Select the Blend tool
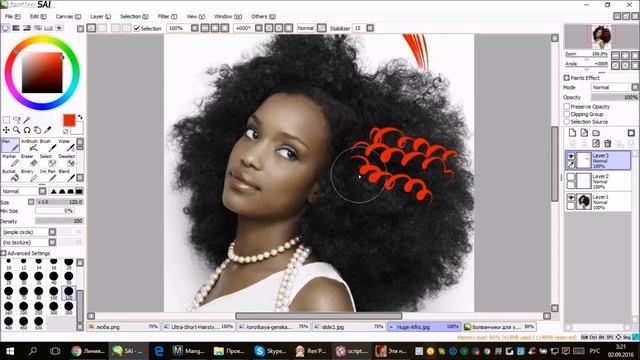 [67, 176]
